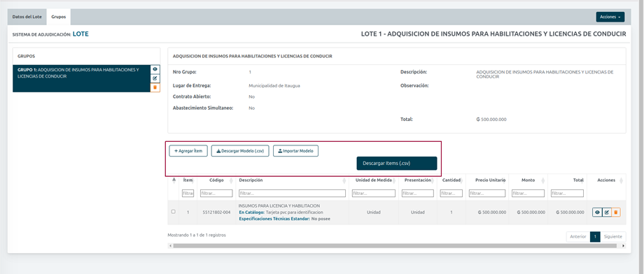Screen dimensions: 644x274
Task: View Grupo 1 with the eye icon
Action: (x=155, y=69)
